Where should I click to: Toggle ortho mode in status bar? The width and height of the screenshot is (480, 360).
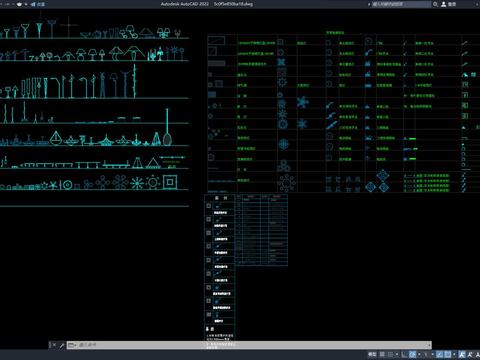(404, 354)
